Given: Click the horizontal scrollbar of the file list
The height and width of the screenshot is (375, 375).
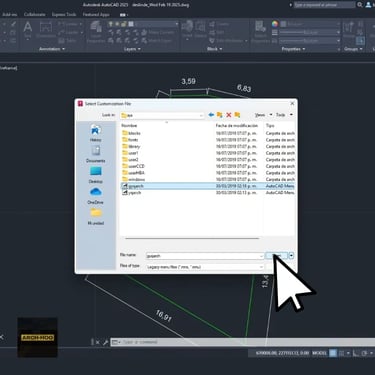Looking at the screenshot, I should [192, 238].
